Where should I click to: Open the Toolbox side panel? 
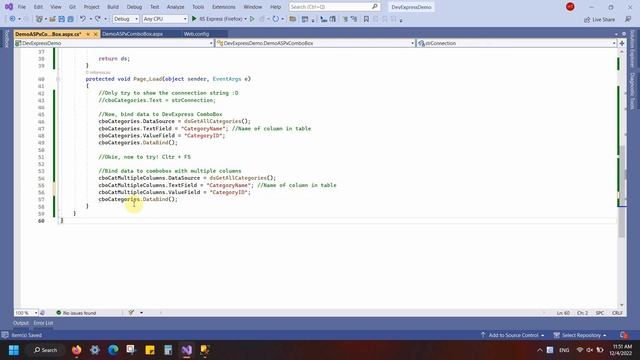tap(6, 38)
